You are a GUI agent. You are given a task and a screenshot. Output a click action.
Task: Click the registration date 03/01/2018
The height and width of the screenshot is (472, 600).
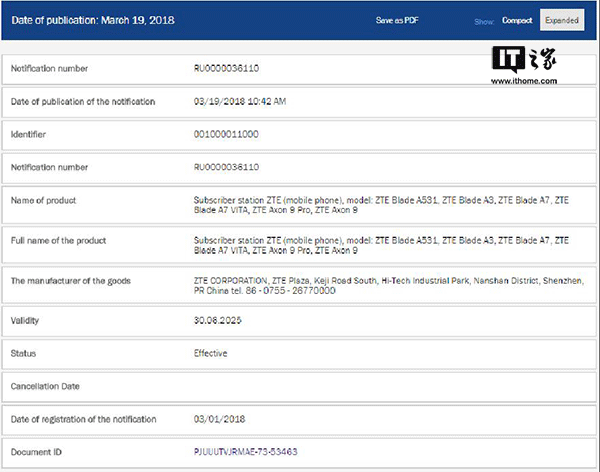click(221, 419)
